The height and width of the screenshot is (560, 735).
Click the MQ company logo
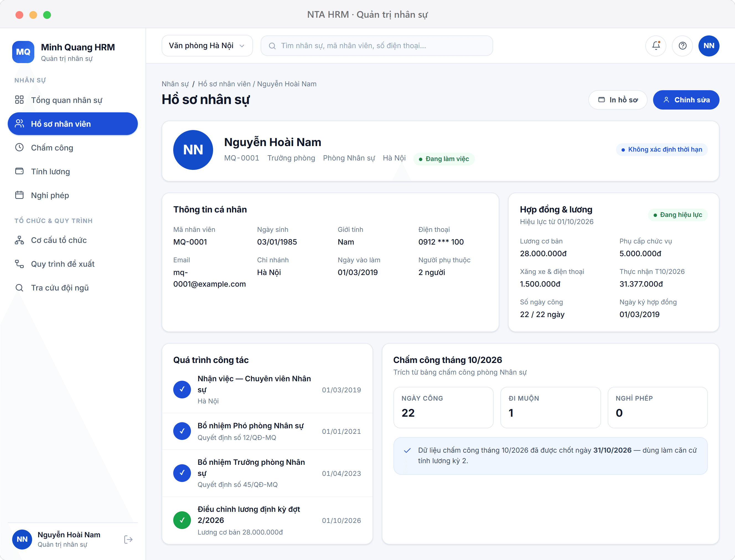click(23, 52)
